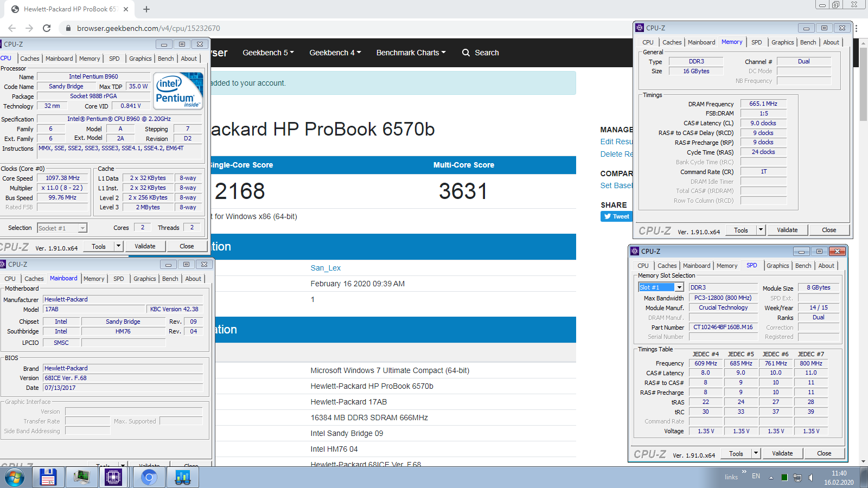The width and height of the screenshot is (868, 488).
Task: Click the BIOS date 07/13/2017
Action: click(x=123, y=388)
